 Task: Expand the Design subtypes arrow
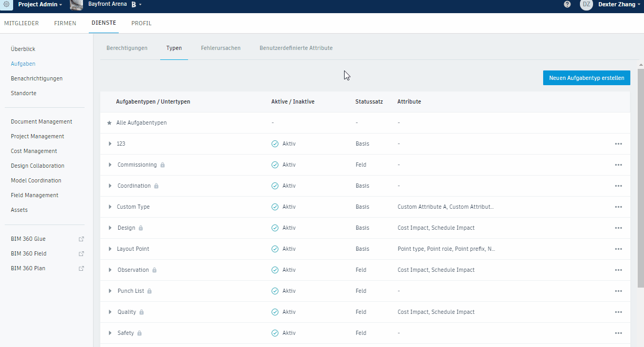click(x=110, y=228)
